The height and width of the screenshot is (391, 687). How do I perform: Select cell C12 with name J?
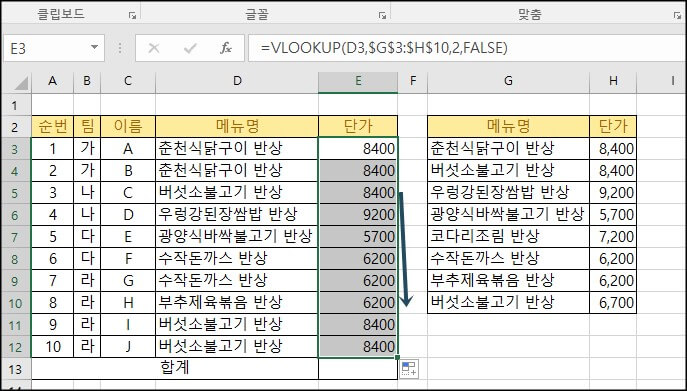[x=128, y=347]
